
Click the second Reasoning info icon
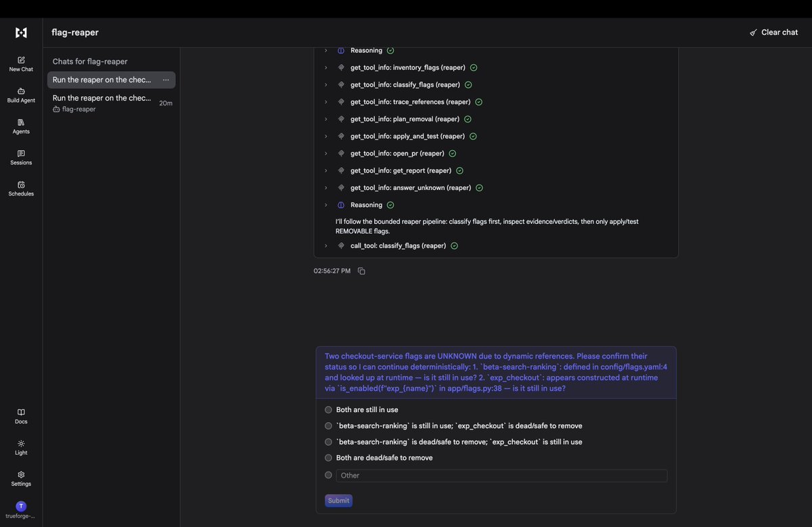click(341, 205)
